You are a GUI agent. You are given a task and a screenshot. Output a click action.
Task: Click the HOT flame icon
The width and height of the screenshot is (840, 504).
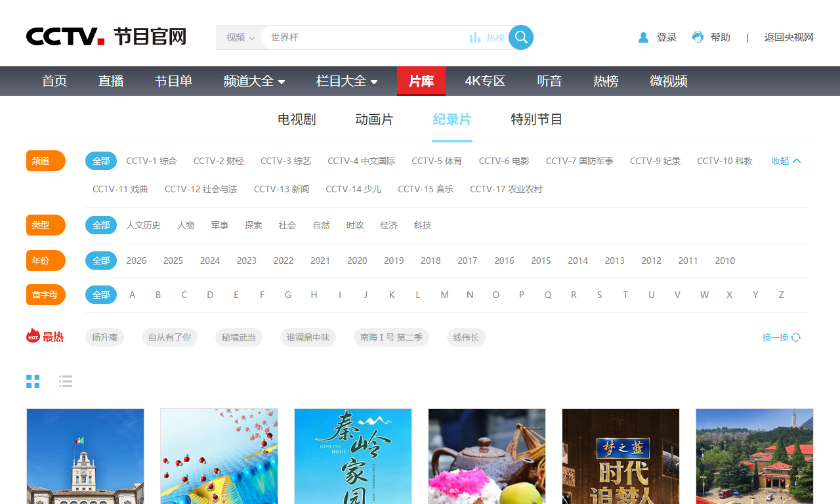[33, 336]
